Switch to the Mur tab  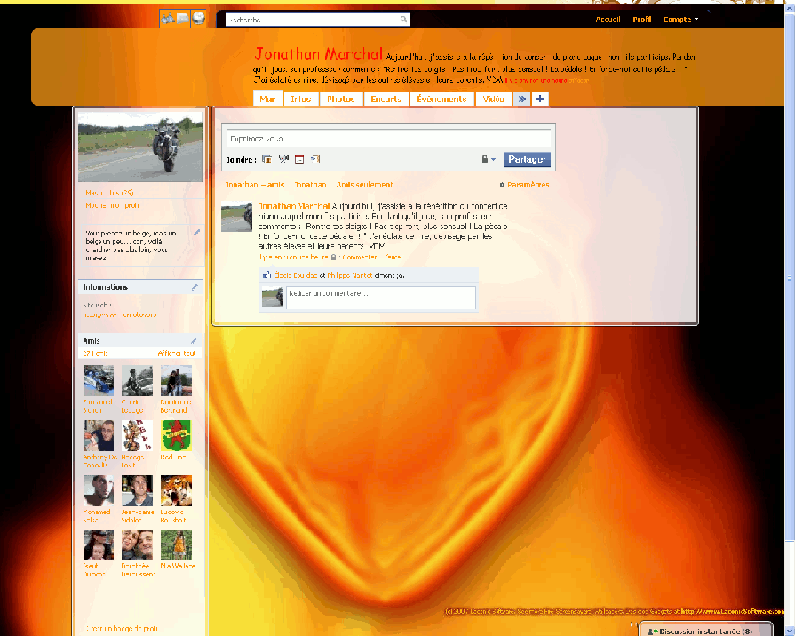click(x=267, y=99)
